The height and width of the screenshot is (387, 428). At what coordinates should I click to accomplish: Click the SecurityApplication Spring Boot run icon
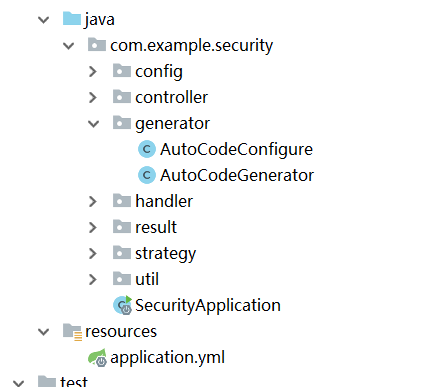coord(123,305)
